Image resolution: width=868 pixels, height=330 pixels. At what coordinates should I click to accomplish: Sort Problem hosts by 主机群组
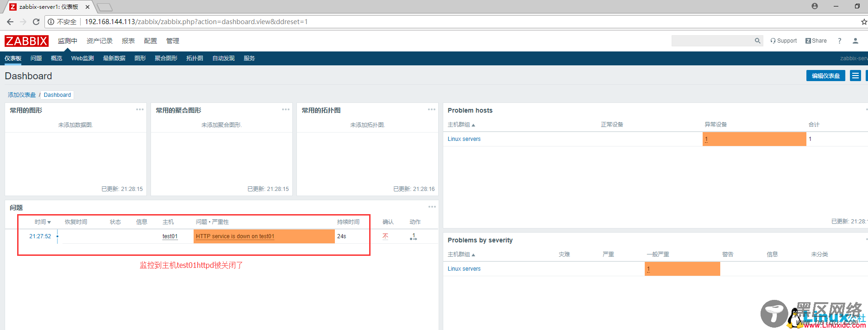tap(461, 125)
